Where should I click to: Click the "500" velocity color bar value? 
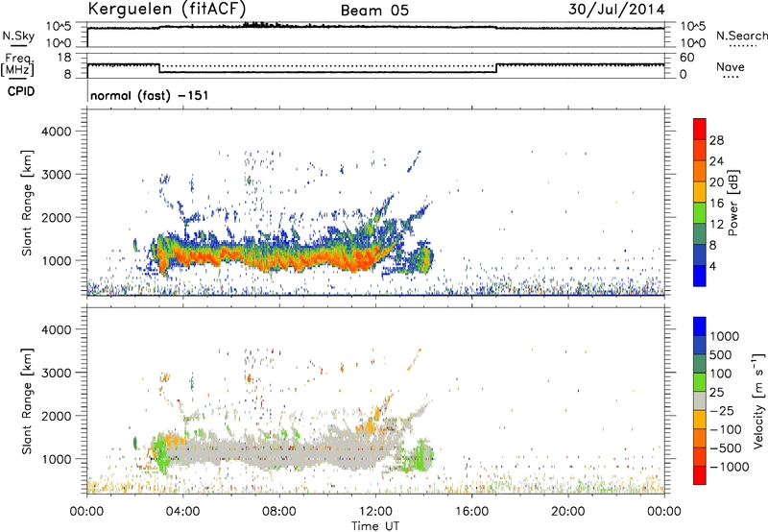pyautogui.click(x=722, y=355)
